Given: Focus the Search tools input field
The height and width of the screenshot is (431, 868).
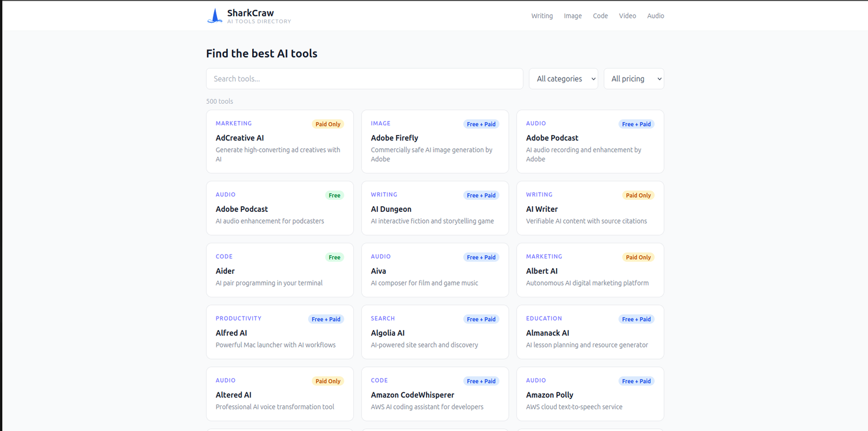Looking at the screenshot, I should click(365, 79).
